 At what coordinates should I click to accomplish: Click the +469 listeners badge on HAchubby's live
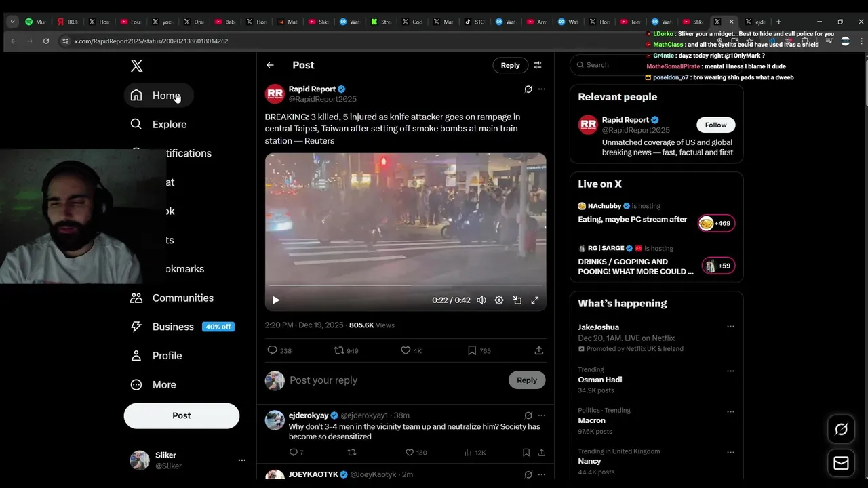pos(716,223)
